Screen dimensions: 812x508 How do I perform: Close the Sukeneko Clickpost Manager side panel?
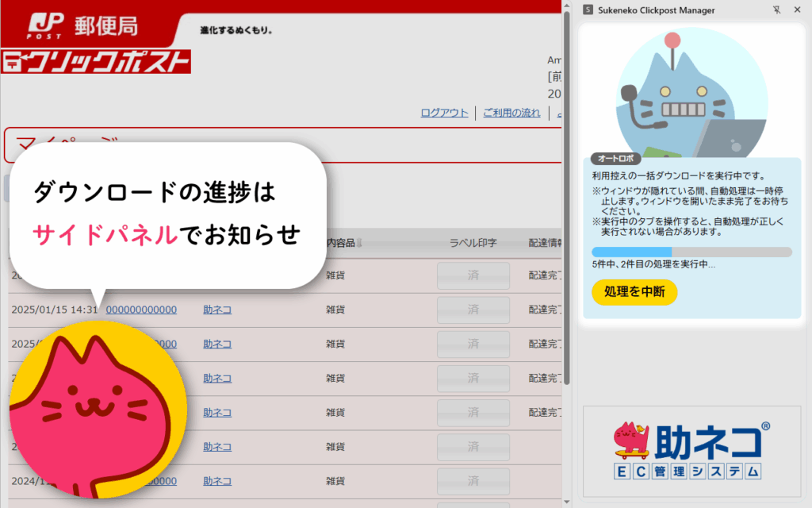pos(798,10)
